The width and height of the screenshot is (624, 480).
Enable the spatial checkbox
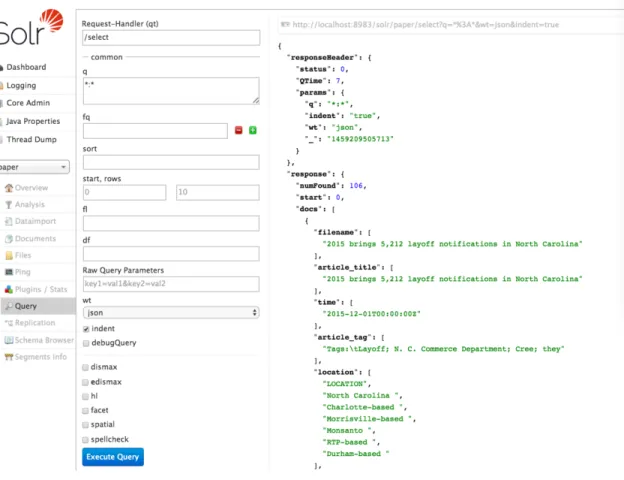[85, 425]
